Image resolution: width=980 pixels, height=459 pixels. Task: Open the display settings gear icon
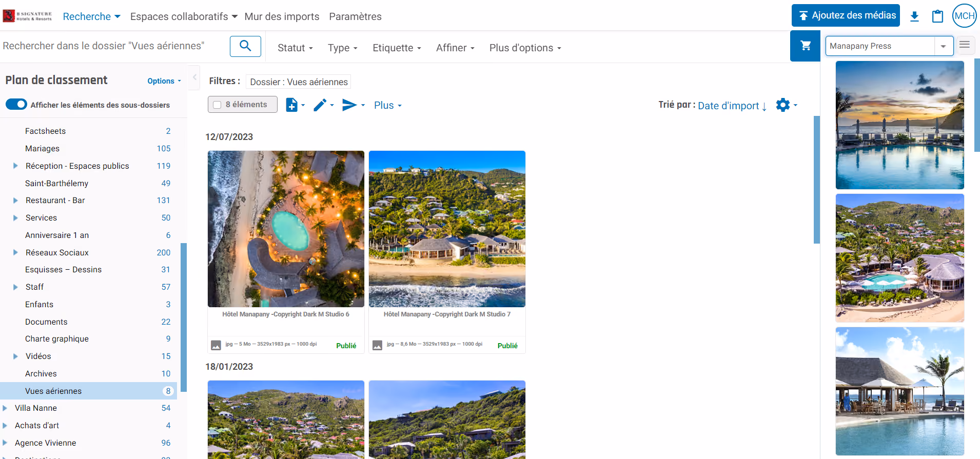(x=787, y=105)
